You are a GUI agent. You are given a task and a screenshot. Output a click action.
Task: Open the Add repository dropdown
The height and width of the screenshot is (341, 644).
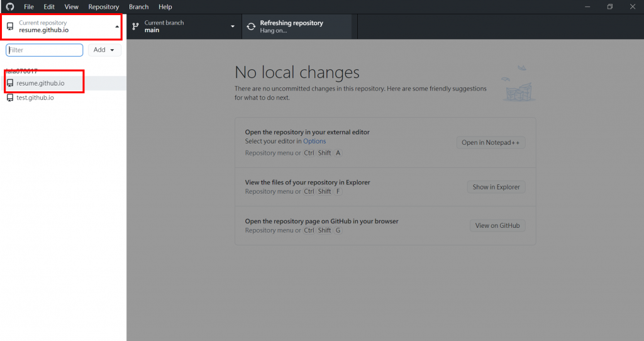pos(104,50)
